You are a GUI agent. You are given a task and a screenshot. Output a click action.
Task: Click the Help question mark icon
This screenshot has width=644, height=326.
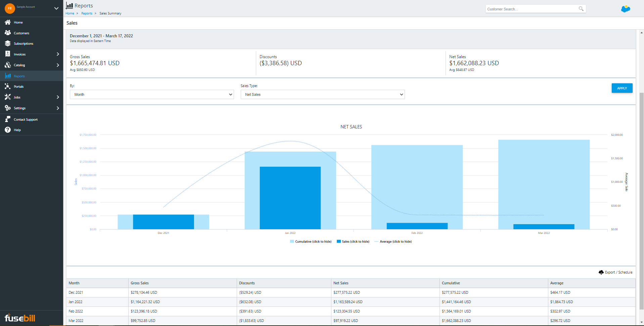point(8,130)
